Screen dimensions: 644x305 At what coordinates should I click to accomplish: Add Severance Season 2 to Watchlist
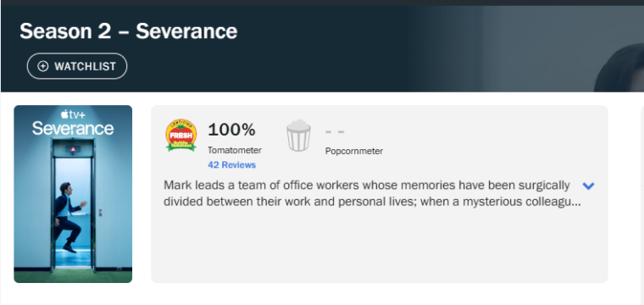(x=77, y=66)
